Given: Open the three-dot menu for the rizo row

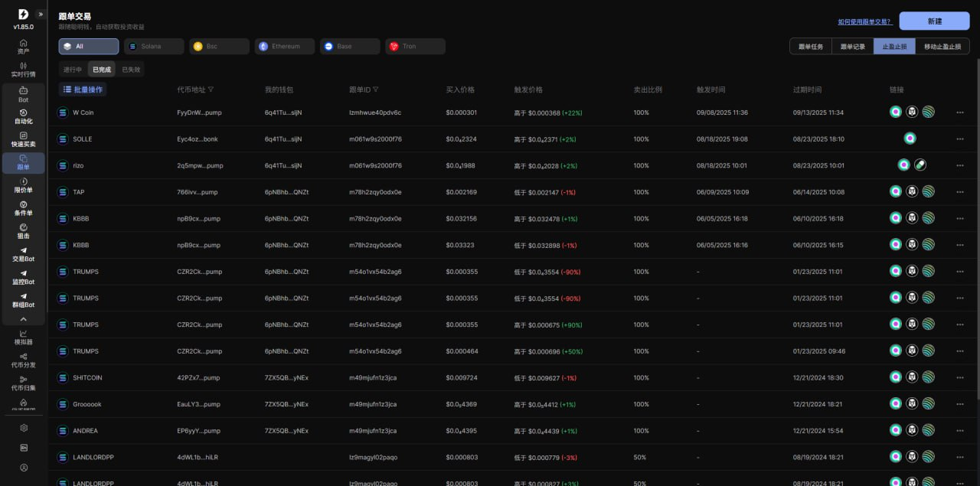Looking at the screenshot, I should coord(960,165).
